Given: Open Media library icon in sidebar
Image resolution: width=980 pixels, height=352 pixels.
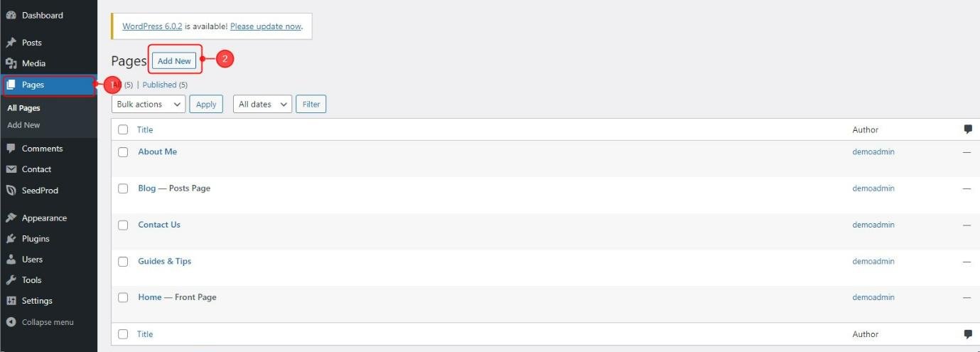Looking at the screenshot, I should click(x=11, y=63).
